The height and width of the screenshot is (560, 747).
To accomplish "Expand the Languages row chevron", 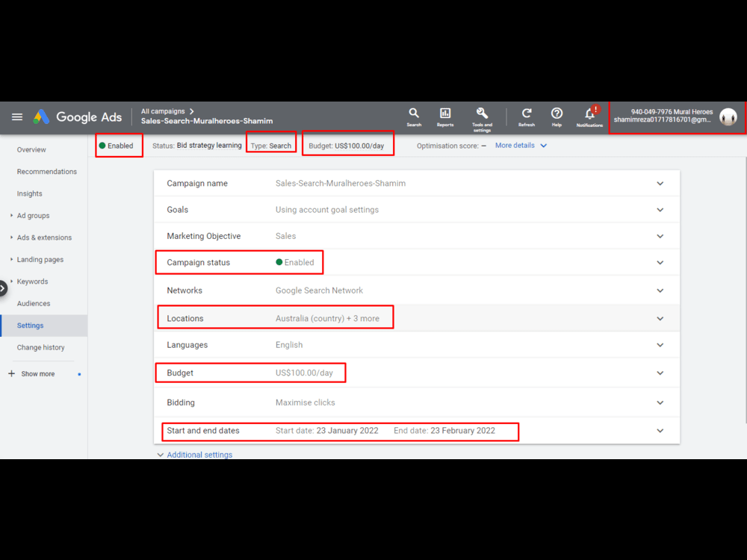I will (660, 345).
